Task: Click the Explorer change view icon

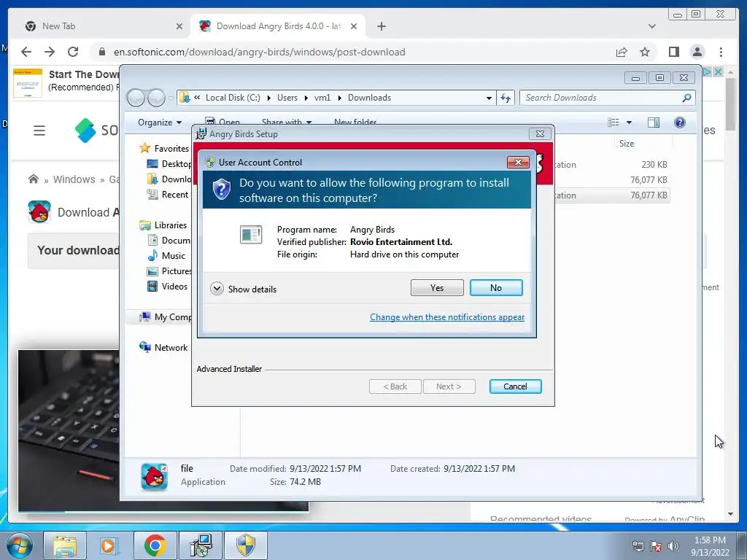Action: [614, 122]
